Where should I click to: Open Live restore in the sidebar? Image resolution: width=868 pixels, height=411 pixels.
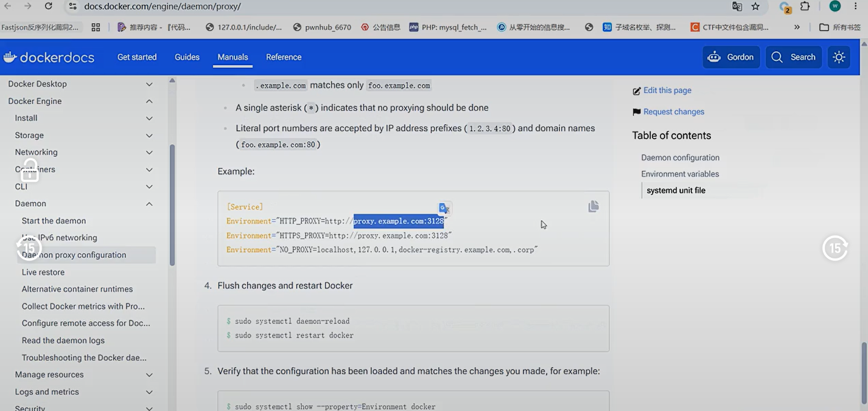(x=43, y=272)
